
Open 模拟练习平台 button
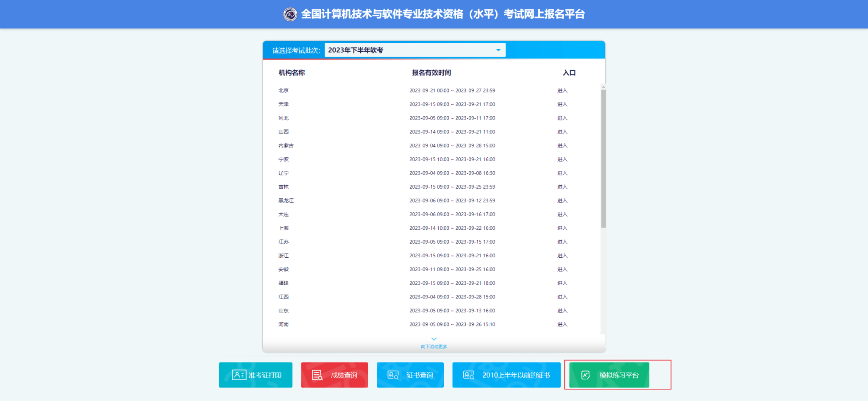[609, 375]
